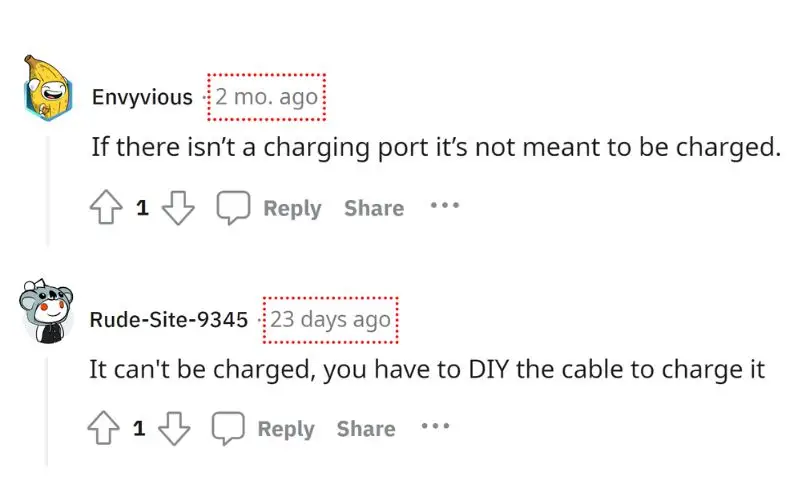Image resolution: width=800 pixels, height=500 pixels.
Task: Open more options on Rude-Site-9345 comment
Action: (435, 426)
